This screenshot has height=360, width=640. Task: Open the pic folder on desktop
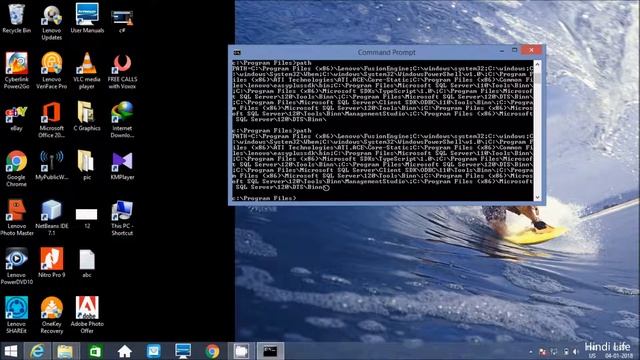pyautogui.click(x=87, y=165)
